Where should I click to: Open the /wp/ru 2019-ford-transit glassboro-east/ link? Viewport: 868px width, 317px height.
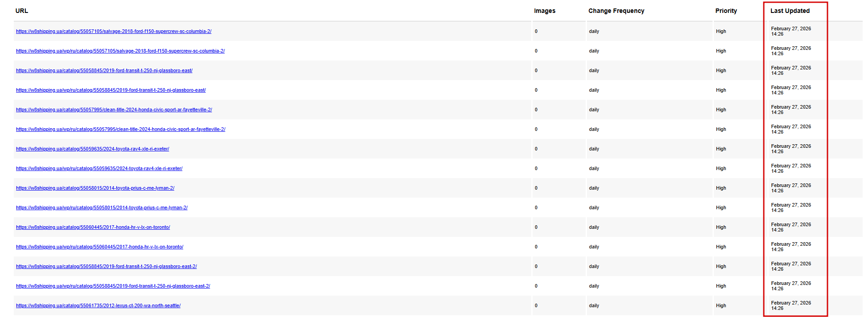(x=111, y=90)
